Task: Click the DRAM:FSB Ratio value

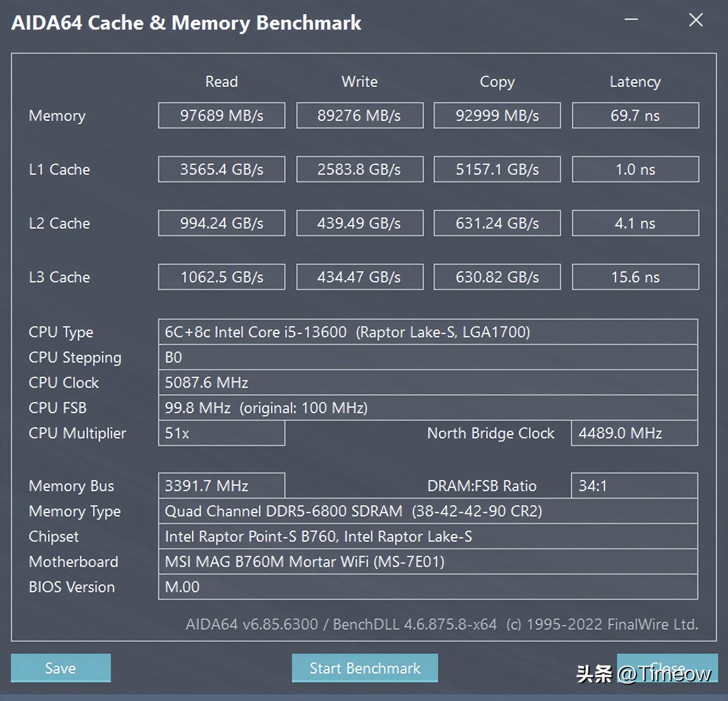Action: (634, 486)
